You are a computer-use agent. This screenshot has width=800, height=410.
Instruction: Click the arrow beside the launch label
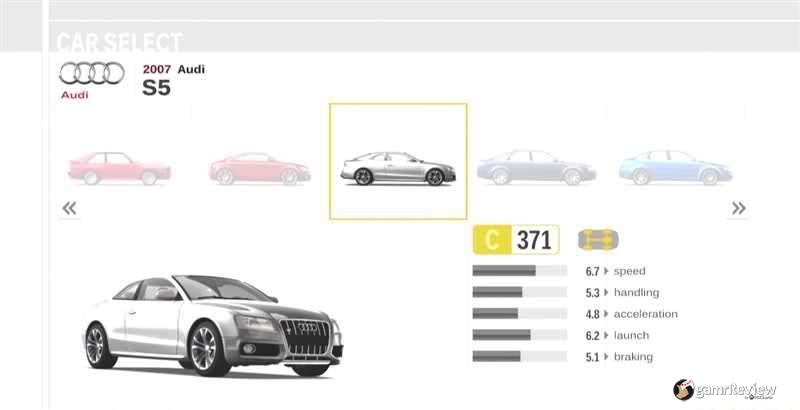[x=606, y=335]
